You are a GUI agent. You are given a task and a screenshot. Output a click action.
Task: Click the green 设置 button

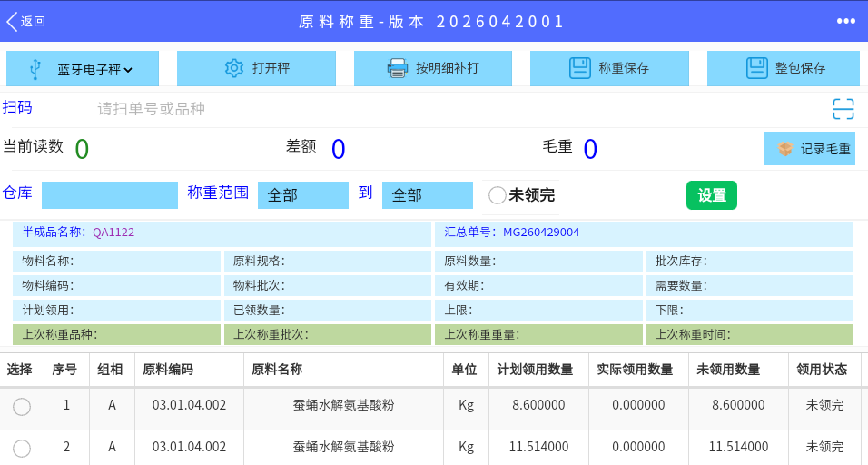tap(711, 195)
